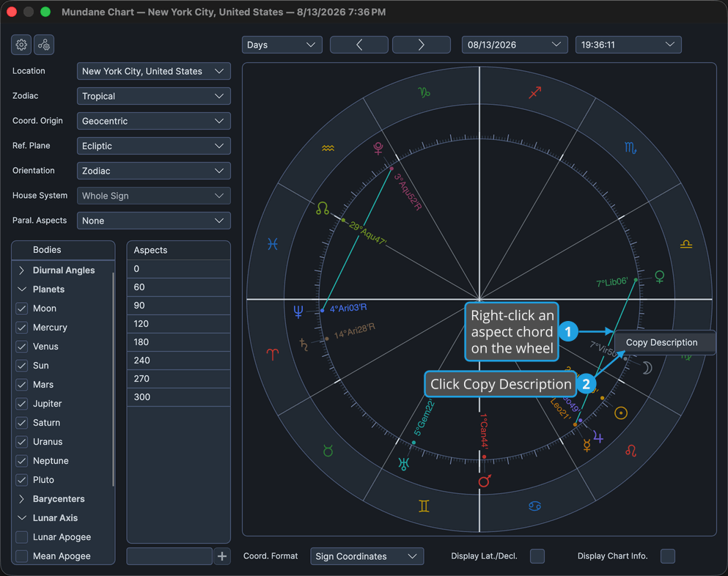Open the Coord. Format Sign Coordinates dropdown
This screenshot has width=728, height=576.
367,556
